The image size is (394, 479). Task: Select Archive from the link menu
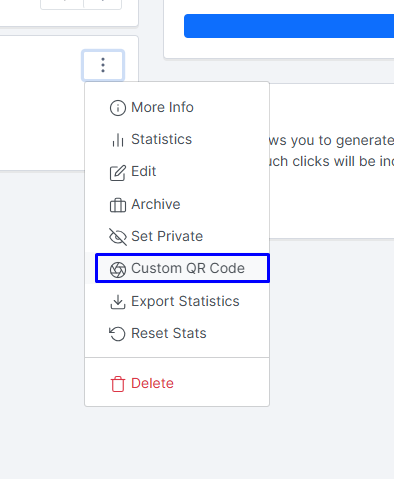coord(177,204)
